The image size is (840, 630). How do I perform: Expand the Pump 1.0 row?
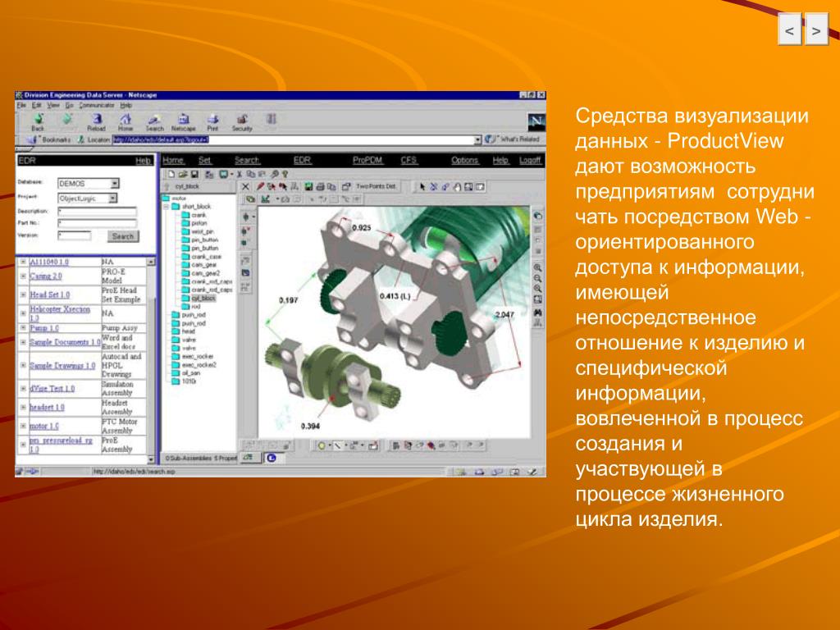23,328
